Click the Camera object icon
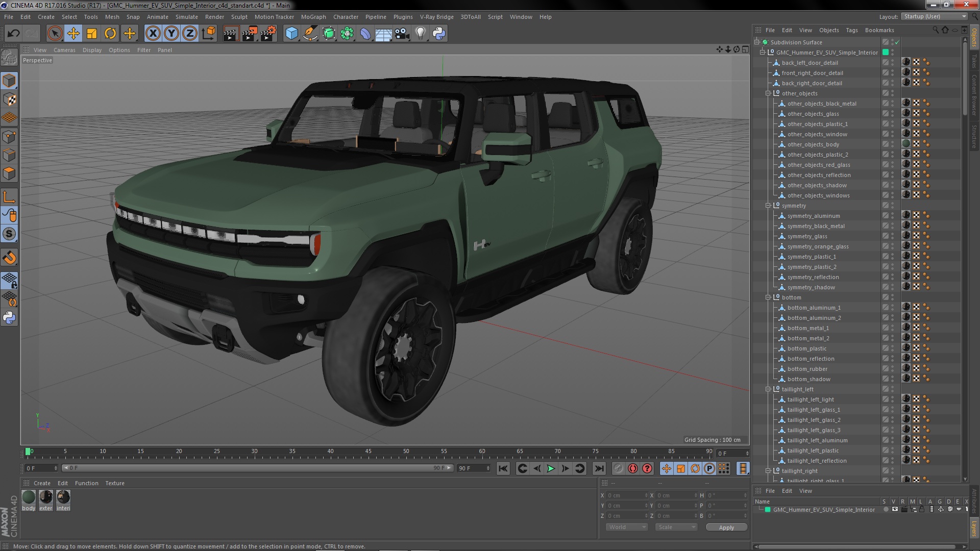 point(402,34)
